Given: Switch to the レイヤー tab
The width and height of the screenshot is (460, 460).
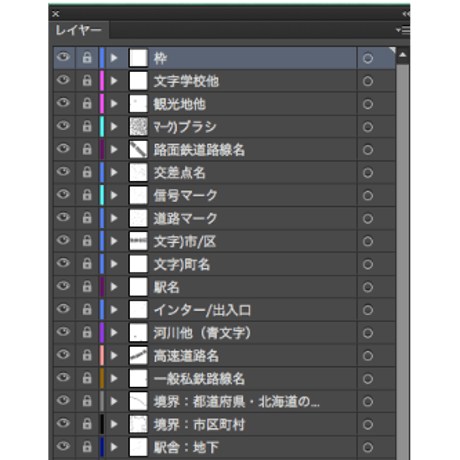Looking at the screenshot, I should point(78,30).
